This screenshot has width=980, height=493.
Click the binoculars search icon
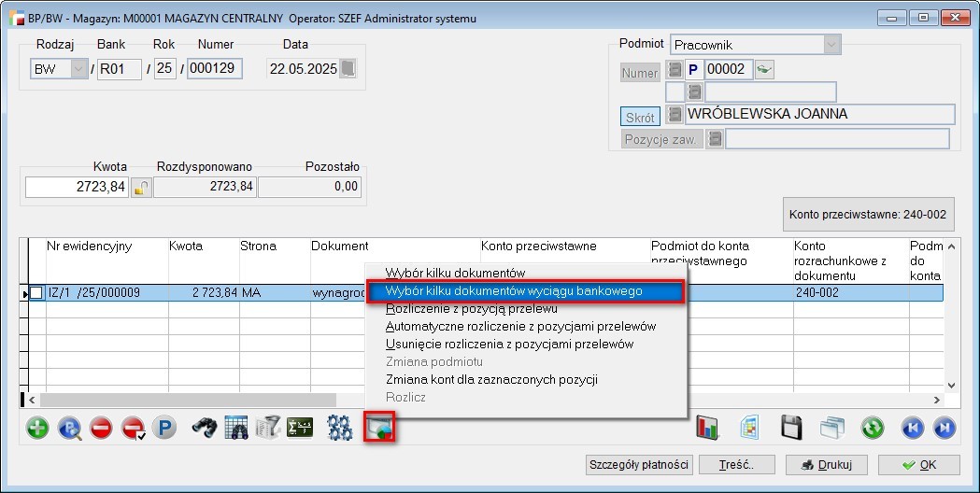coord(204,428)
